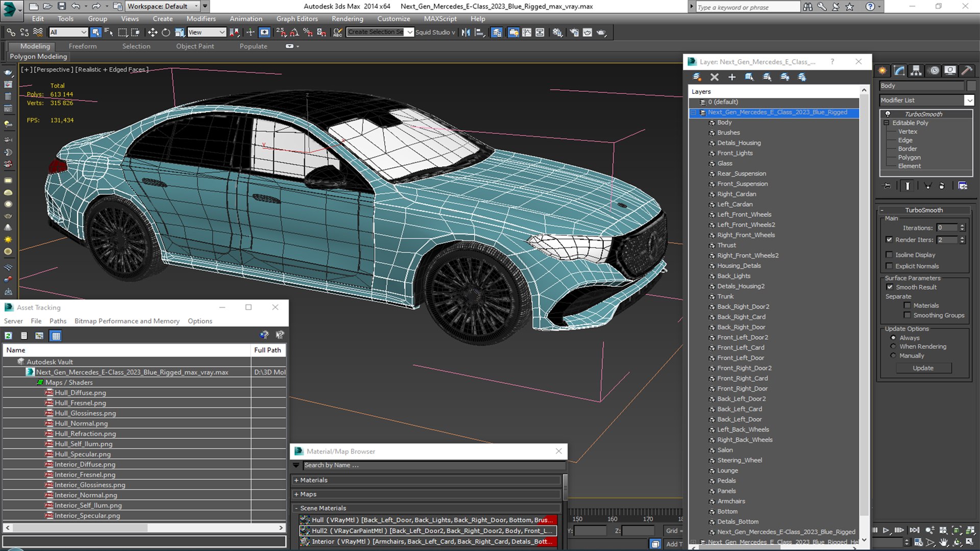Click the Save File icon in quick access toolbar
The height and width of the screenshot is (551, 980).
(x=61, y=6)
